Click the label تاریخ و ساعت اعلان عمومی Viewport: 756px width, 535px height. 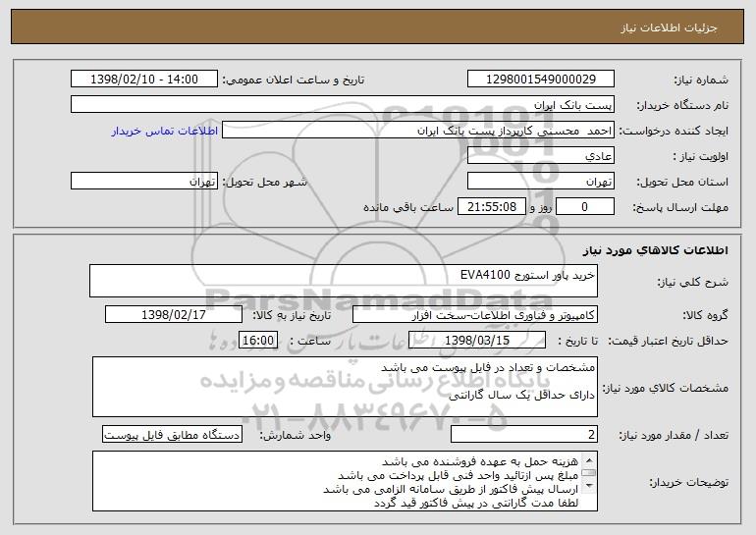[294, 80]
